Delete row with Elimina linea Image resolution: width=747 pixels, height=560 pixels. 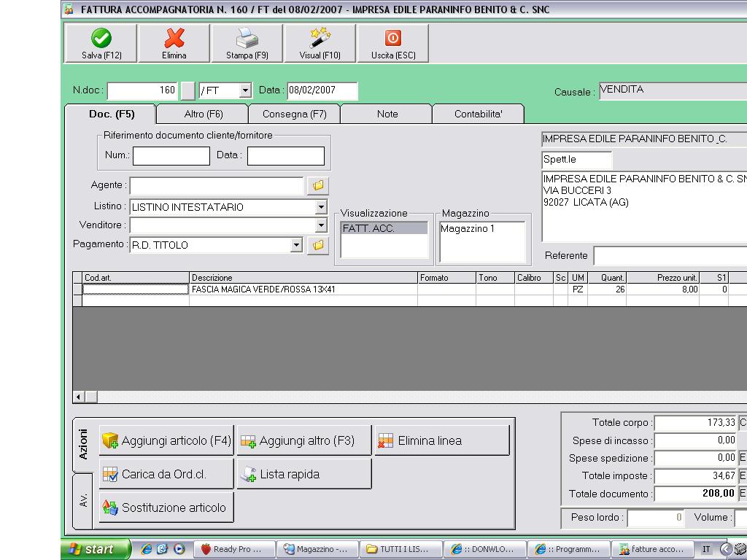click(441, 441)
